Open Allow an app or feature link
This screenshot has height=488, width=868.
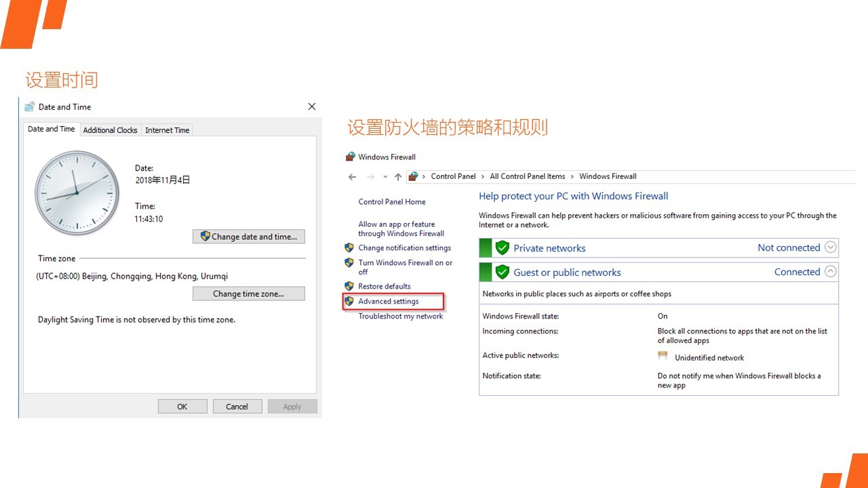coord(401,228)
